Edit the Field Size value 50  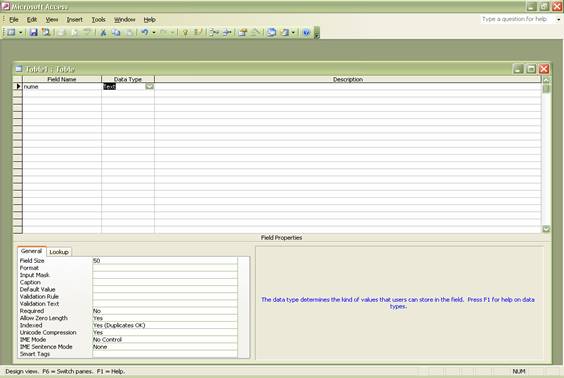click(165, 261)
